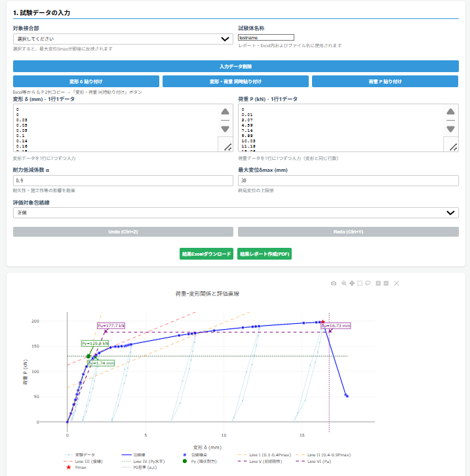Screen dimensions: 470x476
Task: Click the down arrow in the 変形 δ textarea scrollbar
Action: 225,129
